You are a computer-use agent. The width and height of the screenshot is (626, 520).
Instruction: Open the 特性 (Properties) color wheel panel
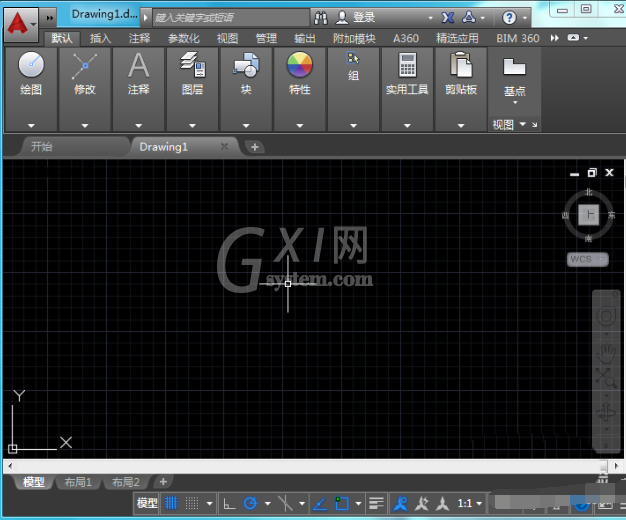pos(299,74)
